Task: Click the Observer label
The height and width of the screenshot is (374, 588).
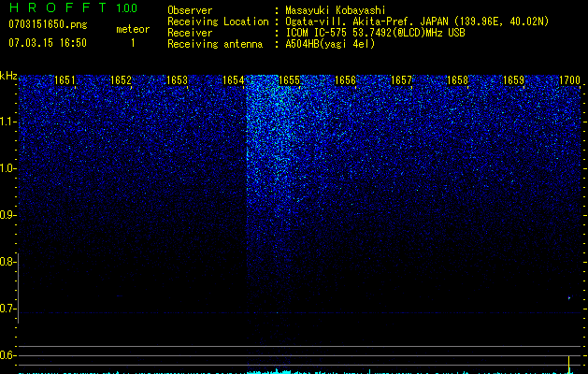Action: 190,10
